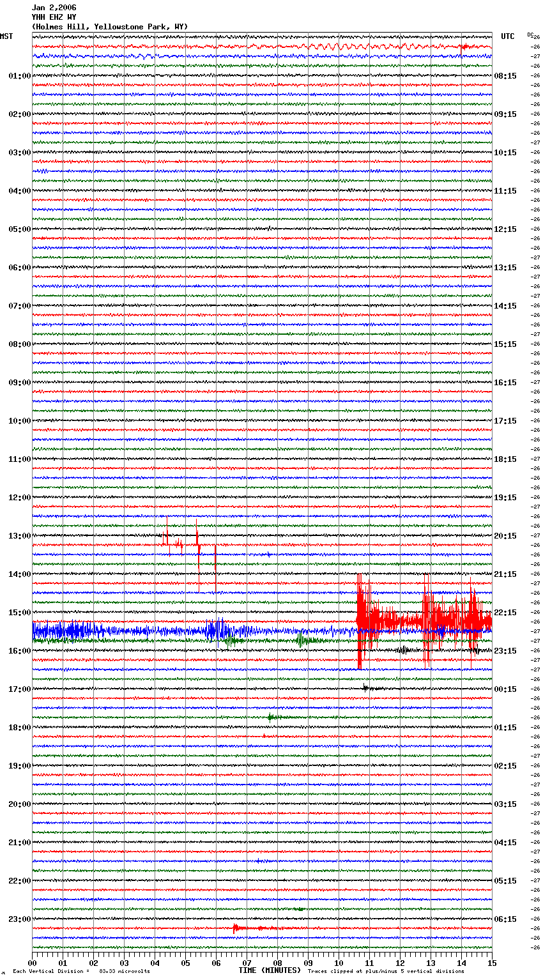Image resolution: width=543 pixels, height=980 pixels.
Task: Click the '15' minute tick label
Action: click(x=492, y=963)
